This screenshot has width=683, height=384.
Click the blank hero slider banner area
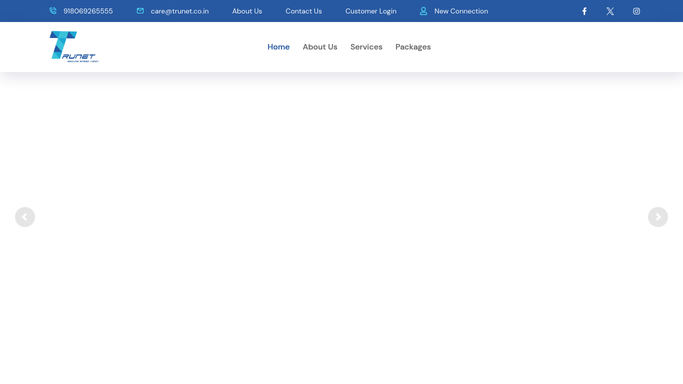click(342, 226)
